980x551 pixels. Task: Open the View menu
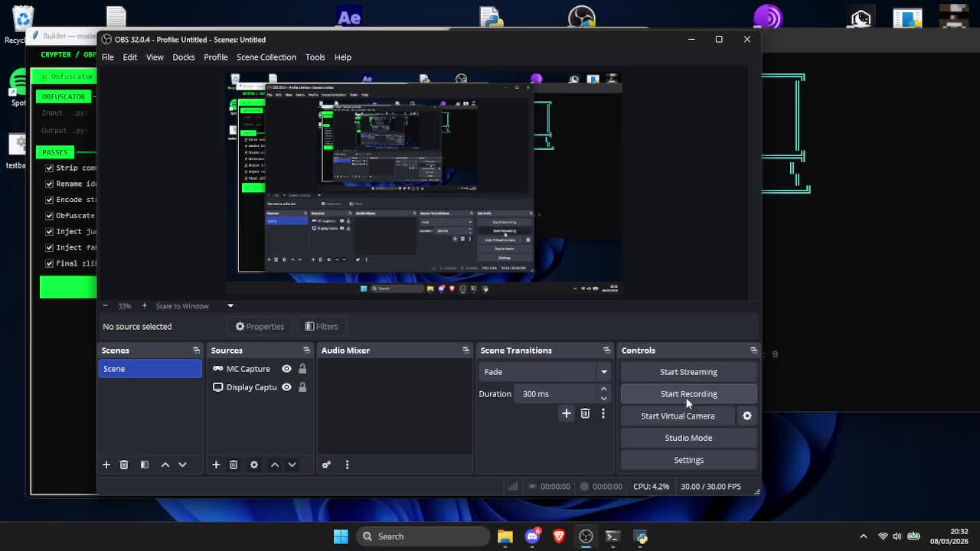(x=155, y=57)
